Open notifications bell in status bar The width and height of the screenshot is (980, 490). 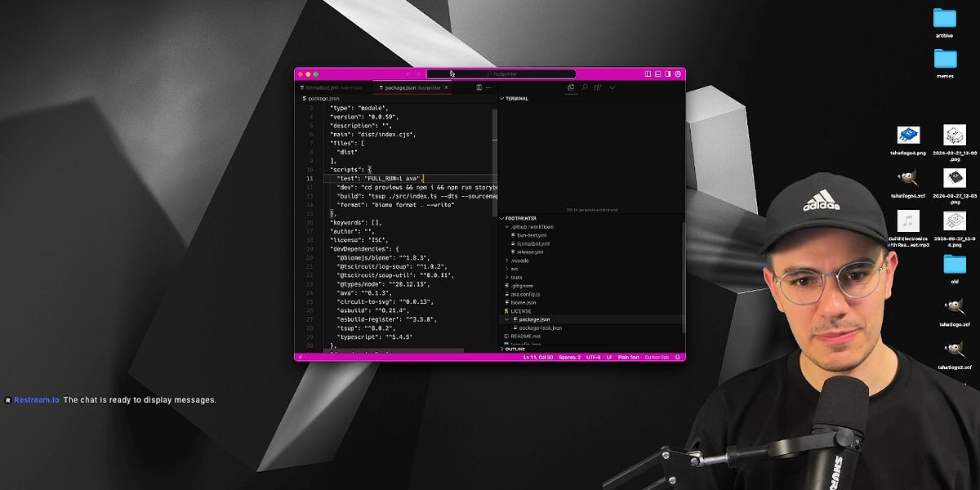(x=678, y=357)
